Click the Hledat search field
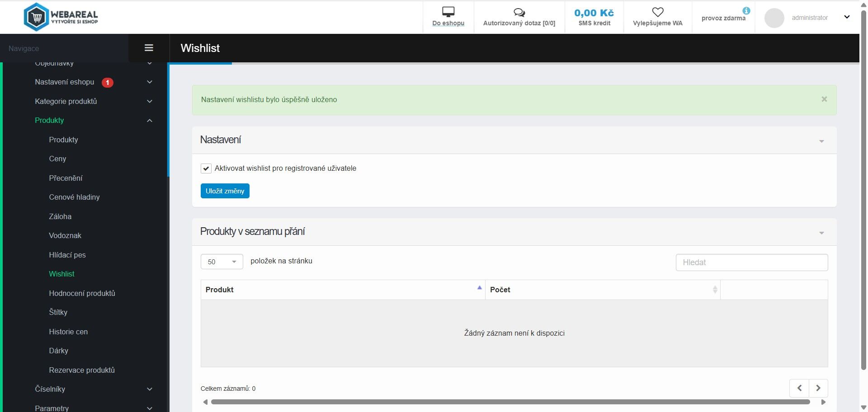868x412 pixels. coord(752,262)
